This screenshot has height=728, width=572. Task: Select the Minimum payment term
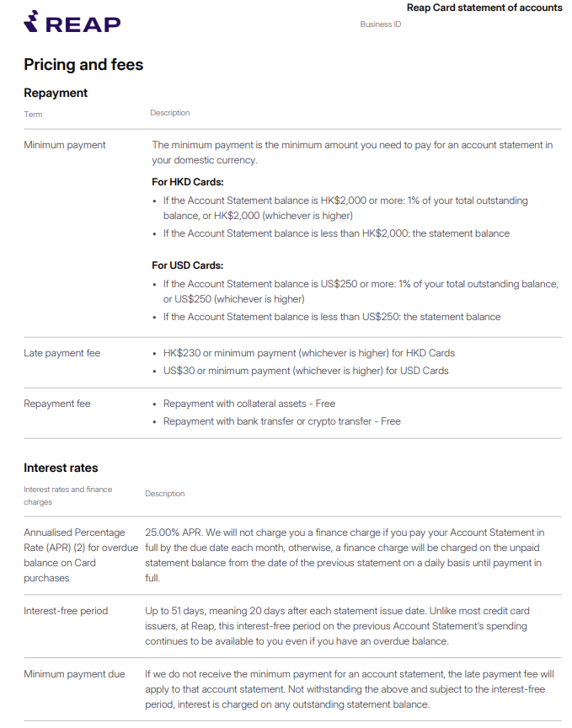65,145
